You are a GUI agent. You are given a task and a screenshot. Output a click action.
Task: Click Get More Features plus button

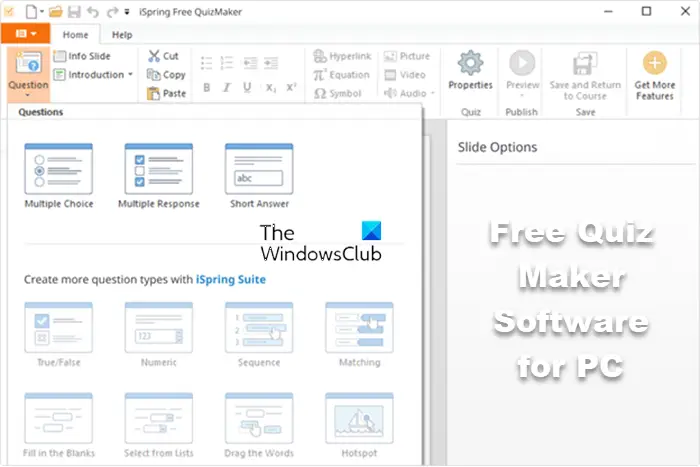click(x=654, y=75)
